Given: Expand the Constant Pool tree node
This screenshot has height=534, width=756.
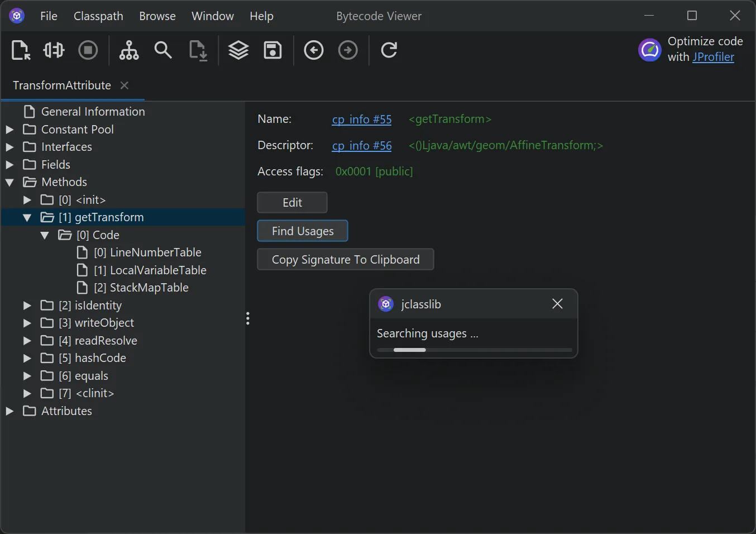Looking at the screenshot, I should (x=9, y=130).
